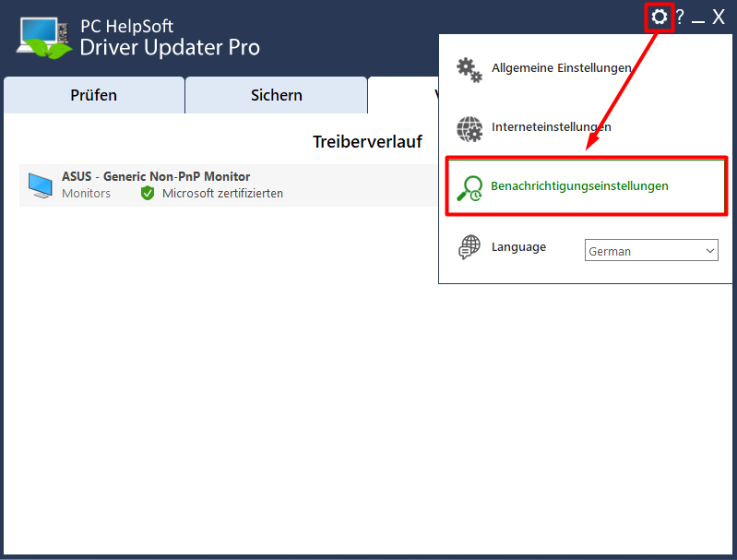Screen dimensions: 737x560
Task: Click the Monitors category label
Action: (x=86, y=193)
